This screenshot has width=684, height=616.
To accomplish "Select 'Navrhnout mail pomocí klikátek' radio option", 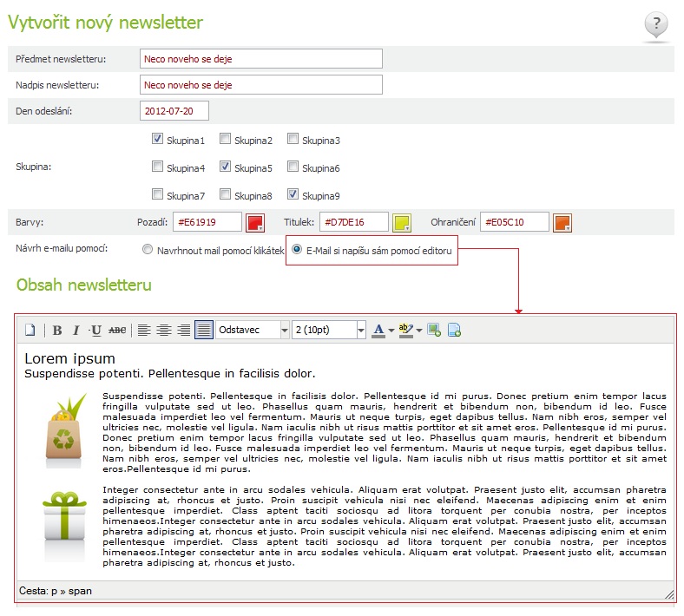I will (x=148, y=249).
